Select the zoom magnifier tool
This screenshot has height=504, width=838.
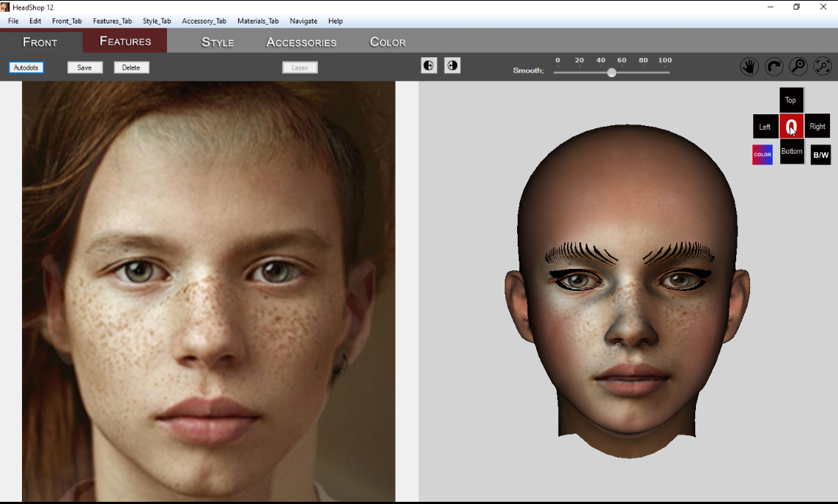point(798,66)
